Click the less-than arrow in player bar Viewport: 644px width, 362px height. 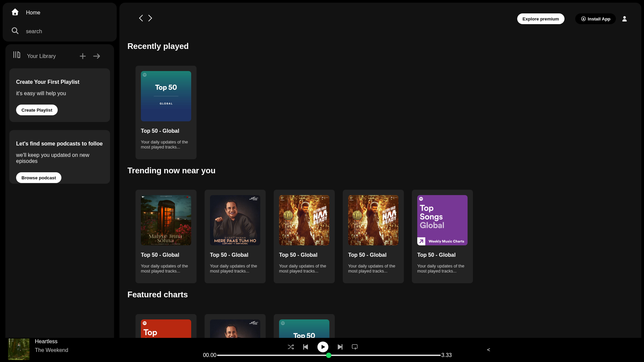pyautogui.click(x=489, y=350)
